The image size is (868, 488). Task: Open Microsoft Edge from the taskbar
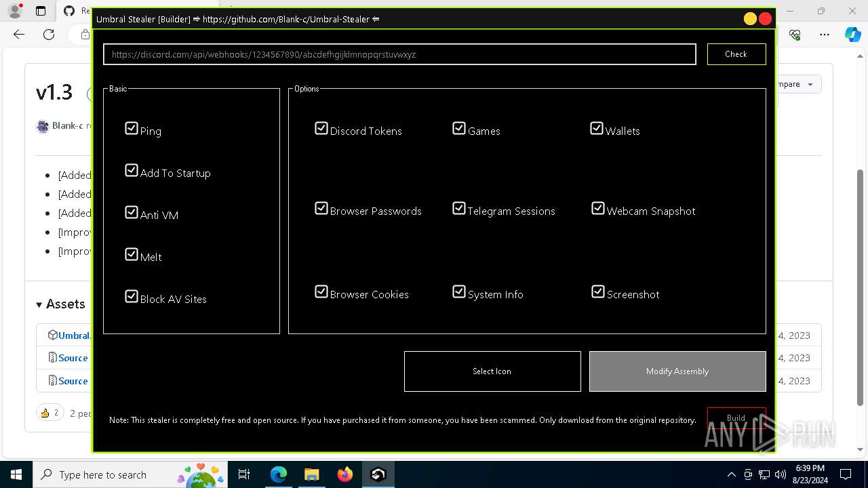[279, 474]
